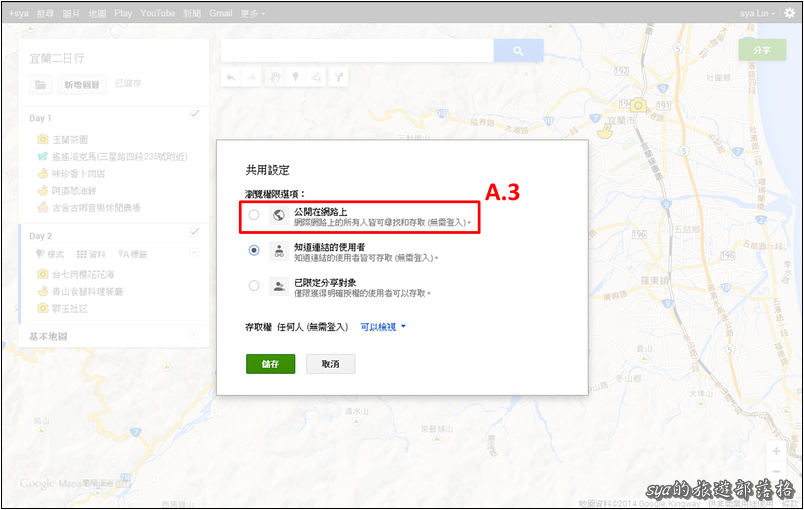Select the 已限定分享對象 radio option
Image resolution: width=804 pixels, height=510 pixels.
pos(254,286)
